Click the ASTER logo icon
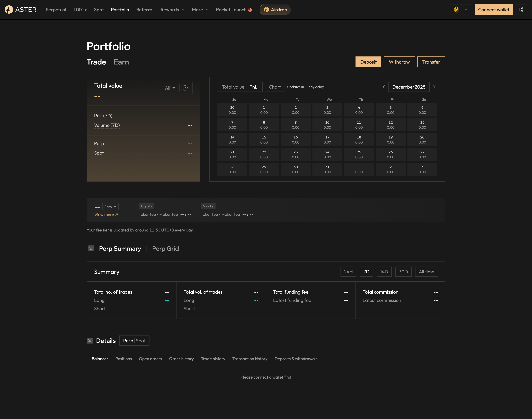This screenshot has width=532, height=419. (9, 10)
